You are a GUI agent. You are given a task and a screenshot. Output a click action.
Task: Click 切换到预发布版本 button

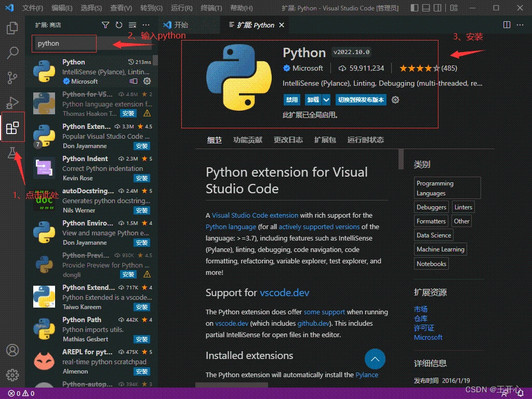(361, 100)
